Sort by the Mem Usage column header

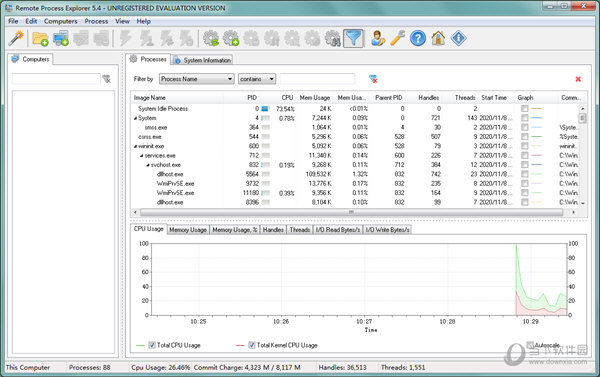pos(315,98)
